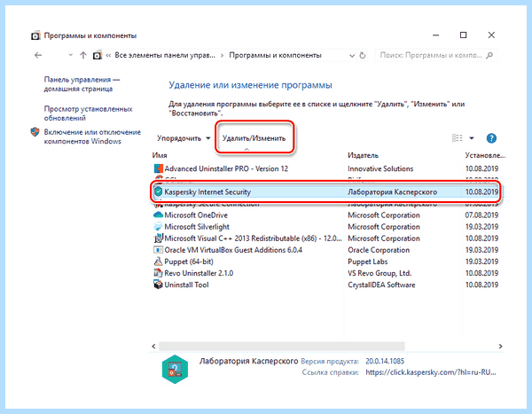
Task: Go up one folder level arrow
Action: 83,55
